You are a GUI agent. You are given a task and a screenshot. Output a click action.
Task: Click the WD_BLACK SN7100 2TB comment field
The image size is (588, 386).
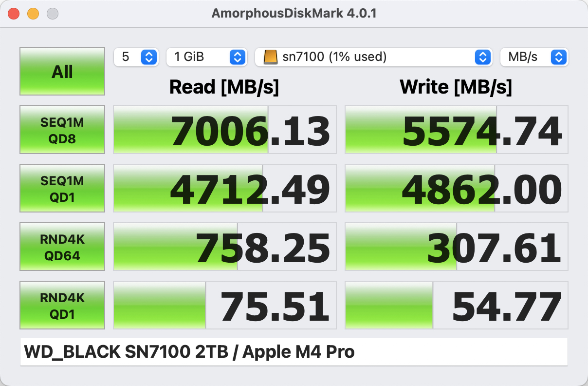click(x=294, y=352)
